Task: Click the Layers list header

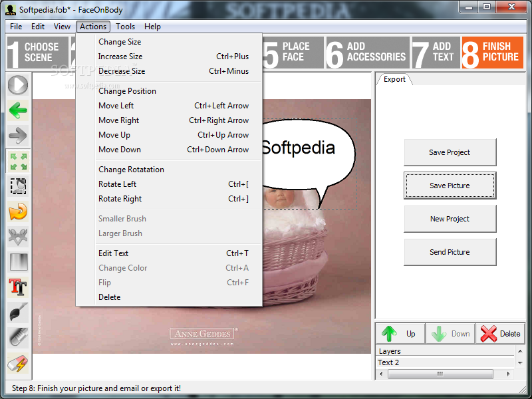Action: [445, 351]
